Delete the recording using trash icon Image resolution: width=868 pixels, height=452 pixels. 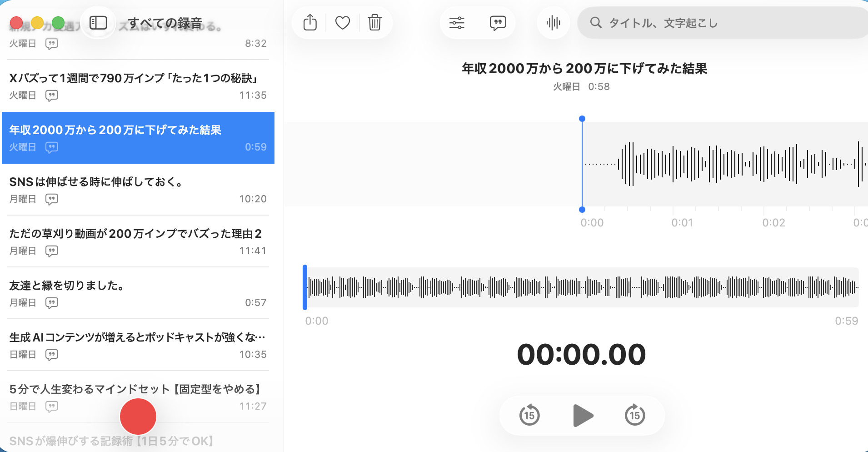coord(374,23)
